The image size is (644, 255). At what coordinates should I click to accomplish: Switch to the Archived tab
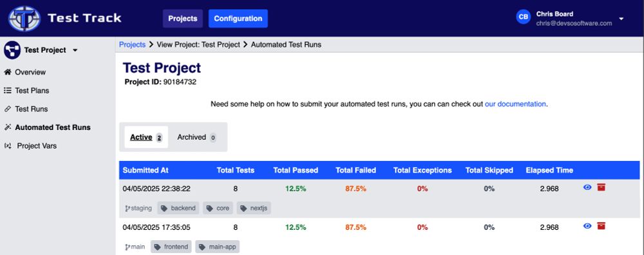[196, 137]
